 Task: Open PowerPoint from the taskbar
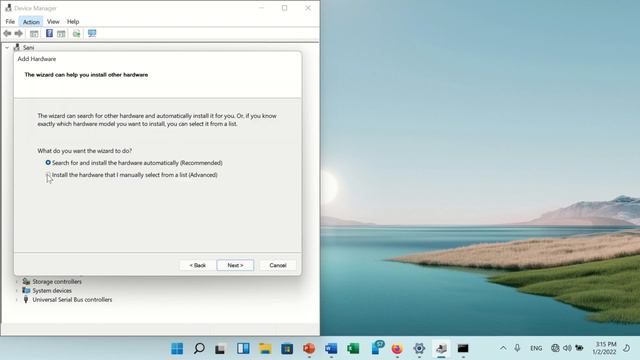(x=309, y=349)
